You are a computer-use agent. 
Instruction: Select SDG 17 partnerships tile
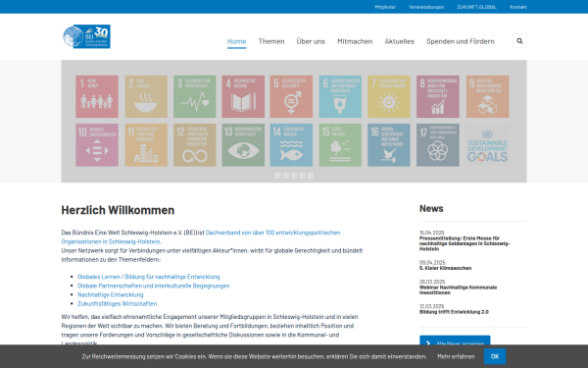438,145
